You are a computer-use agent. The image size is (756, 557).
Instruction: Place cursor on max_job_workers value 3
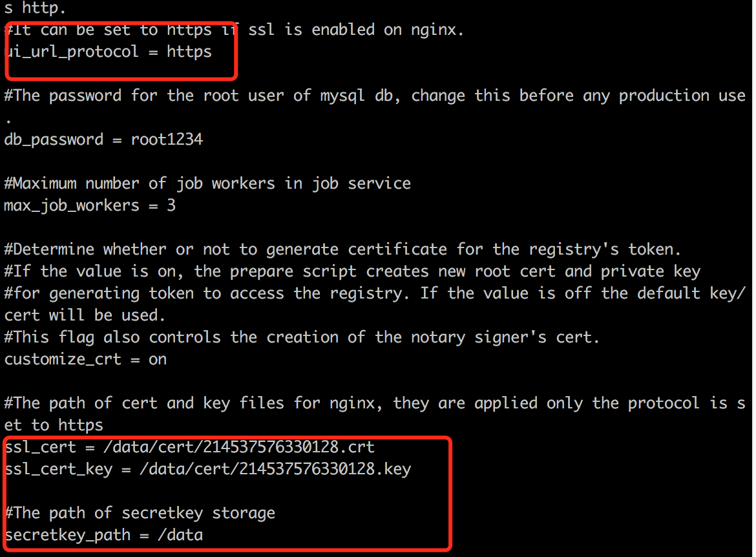tap(171, 205)
